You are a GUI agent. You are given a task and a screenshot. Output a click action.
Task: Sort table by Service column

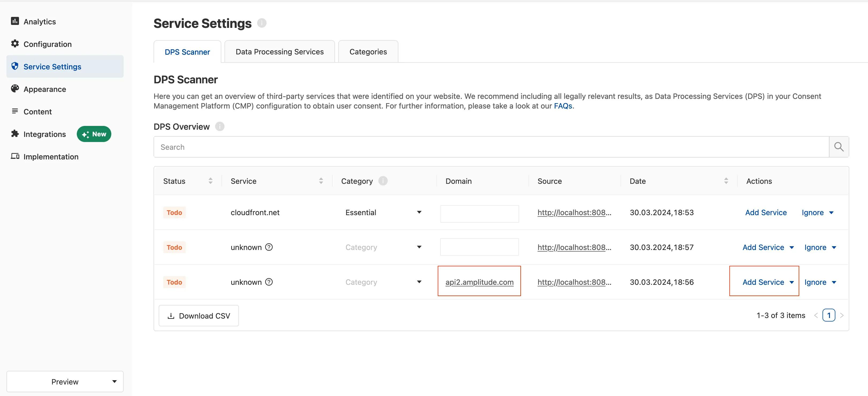[321, 181]
